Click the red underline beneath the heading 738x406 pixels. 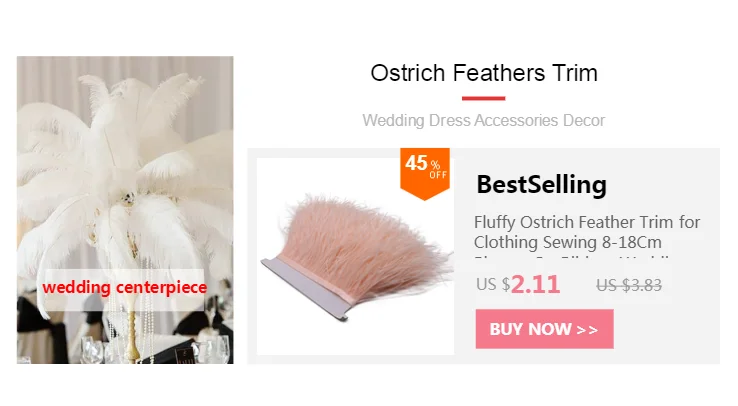pyautogui.click(x=483, y=98)
